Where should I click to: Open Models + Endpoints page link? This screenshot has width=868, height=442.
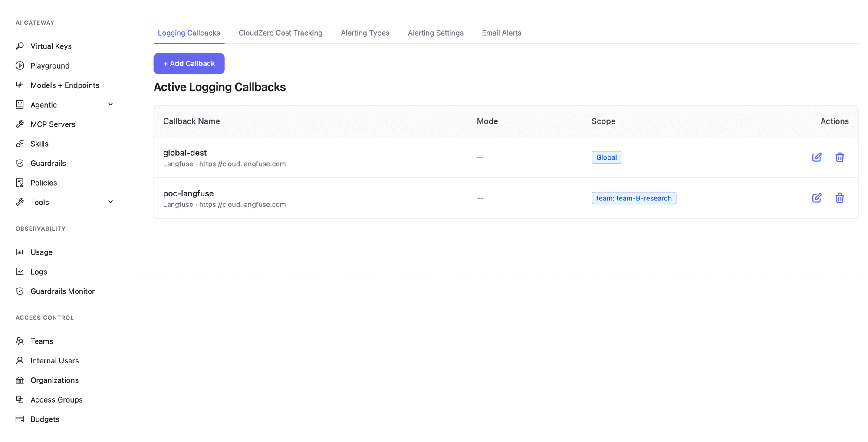click(x=65, y=85)
